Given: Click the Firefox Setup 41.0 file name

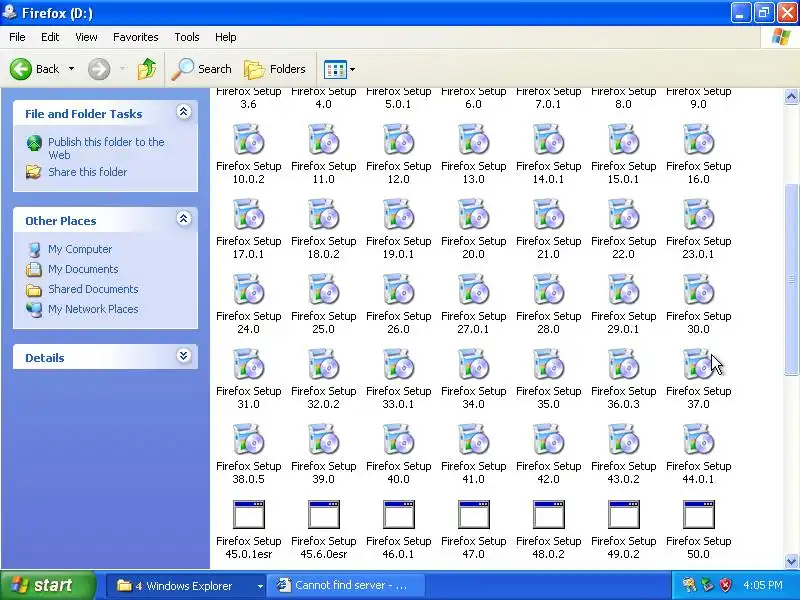Looking at the screenshot, I should click(x=473, y=472).
